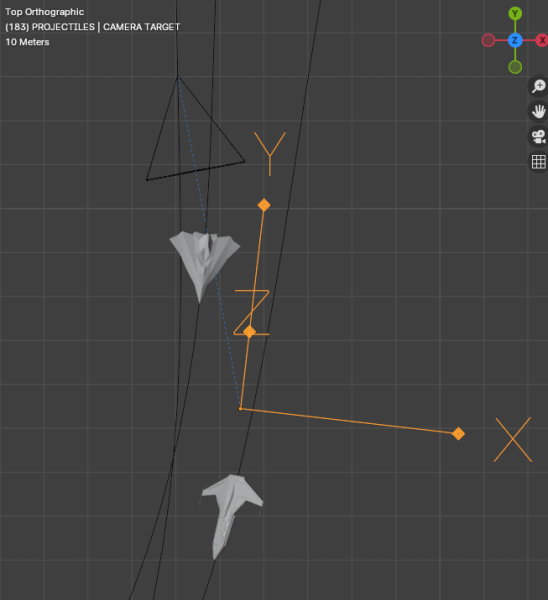Click the pan view hand icon
This screenshot has height=600, width=548.
[x=539, y=111]
